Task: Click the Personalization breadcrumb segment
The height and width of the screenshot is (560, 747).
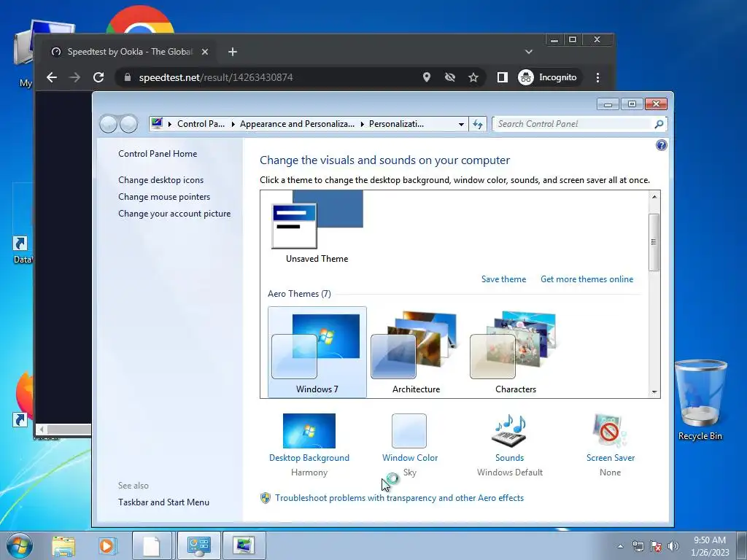Action: [x=396, y=124]
